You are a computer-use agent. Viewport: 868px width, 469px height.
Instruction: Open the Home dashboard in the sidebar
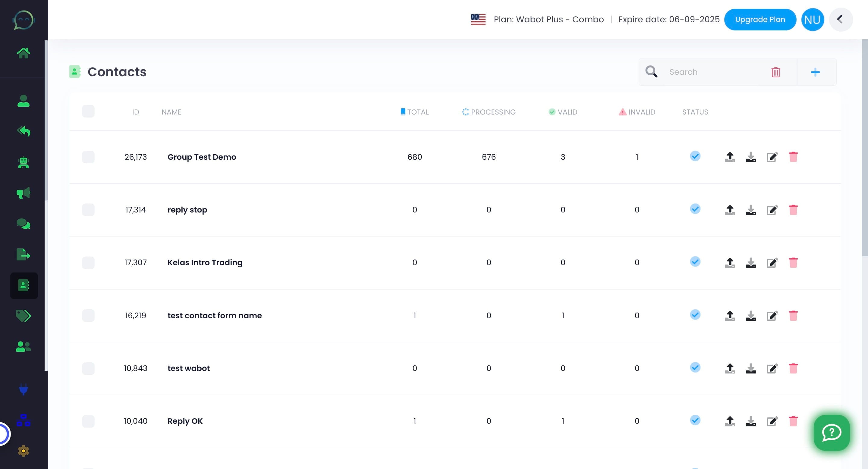(x=23, y=53)
